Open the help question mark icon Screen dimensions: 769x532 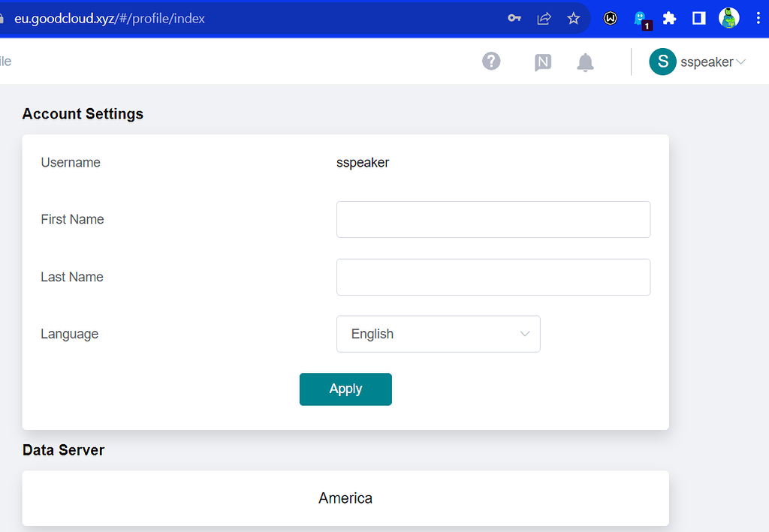[491, 62]
